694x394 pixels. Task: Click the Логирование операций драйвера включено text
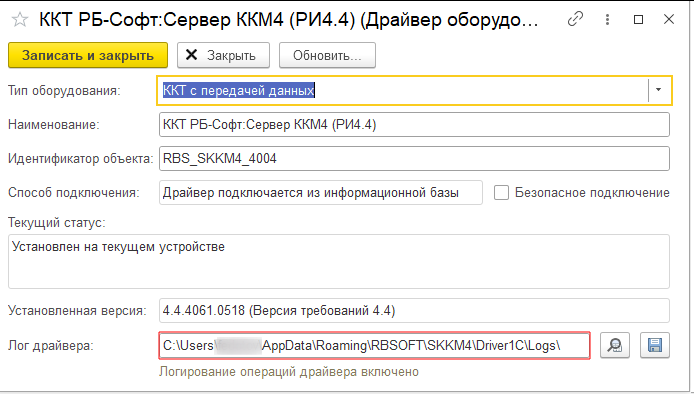pyautogui.click(x=289, y=371)
